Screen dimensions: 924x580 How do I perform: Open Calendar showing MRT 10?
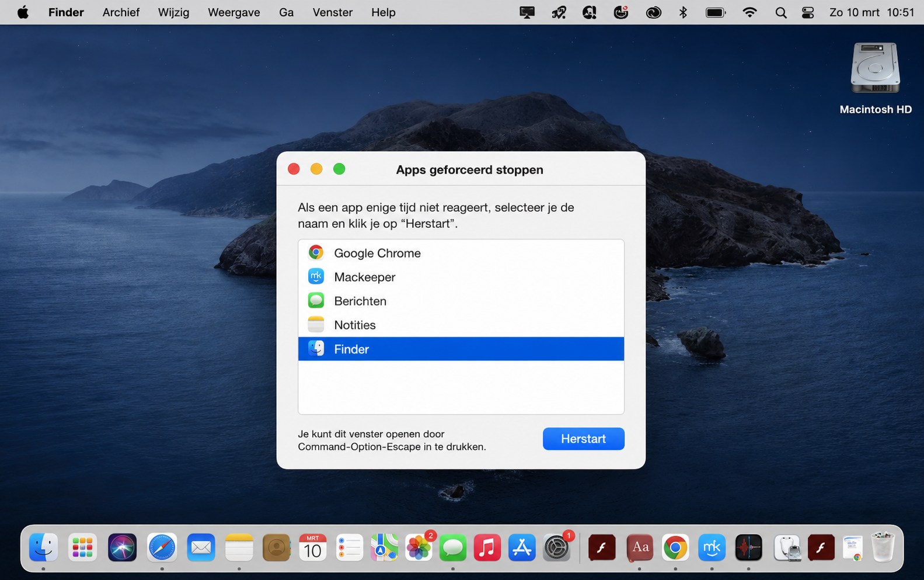tap(313, 548)
